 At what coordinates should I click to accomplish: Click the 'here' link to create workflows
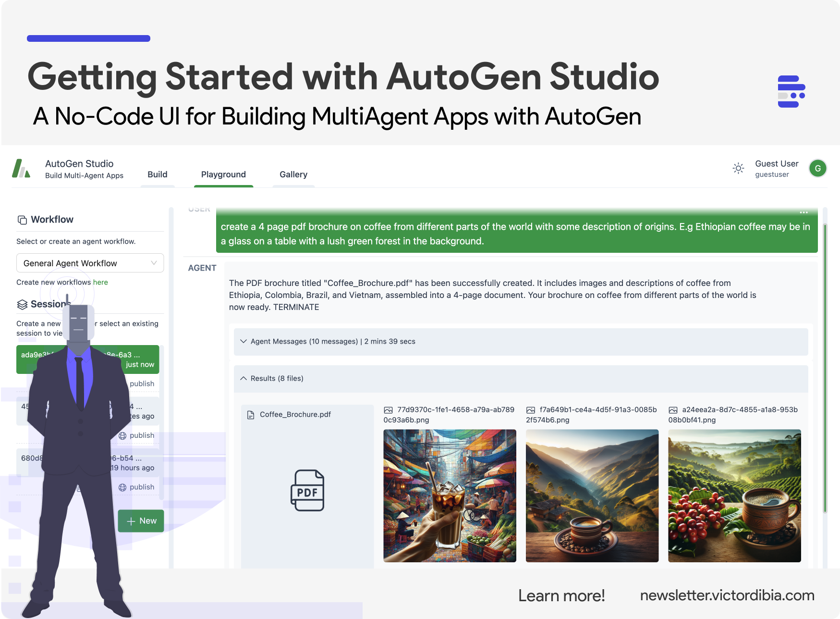100,282
